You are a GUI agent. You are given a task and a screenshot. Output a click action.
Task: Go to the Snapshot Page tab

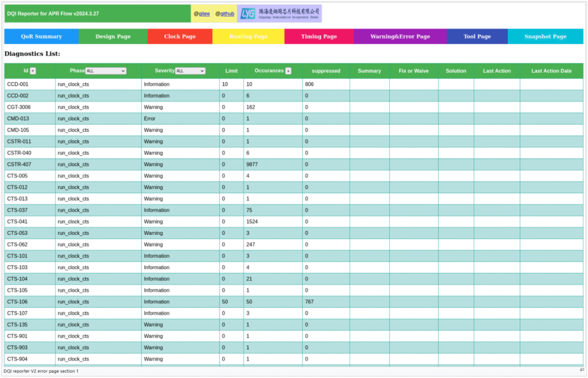click(545, 36)
